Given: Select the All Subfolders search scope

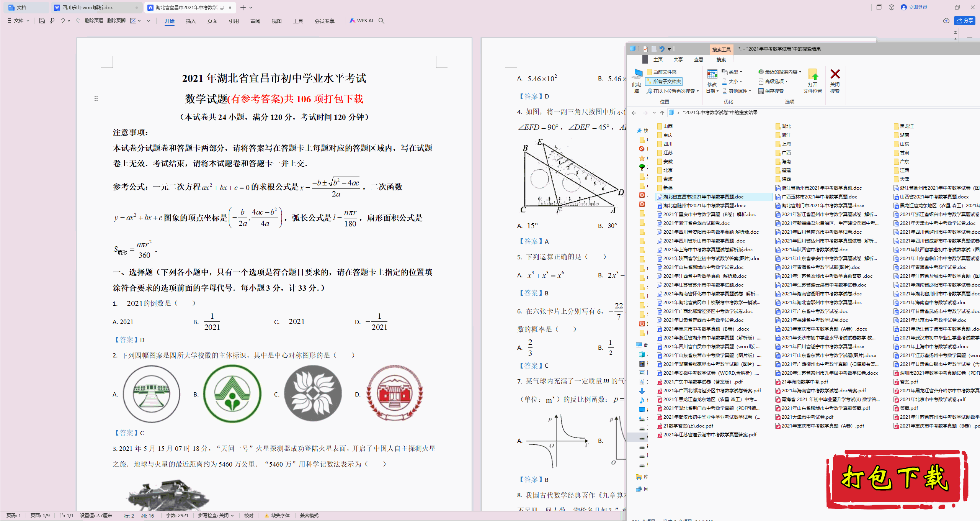Looking at the screenshot, I should 664,82.
